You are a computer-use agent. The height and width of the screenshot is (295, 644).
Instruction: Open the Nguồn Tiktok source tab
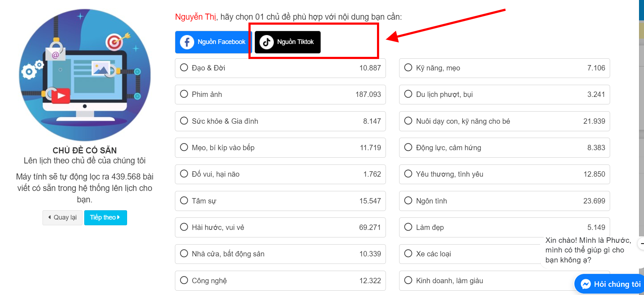point(288,42)
